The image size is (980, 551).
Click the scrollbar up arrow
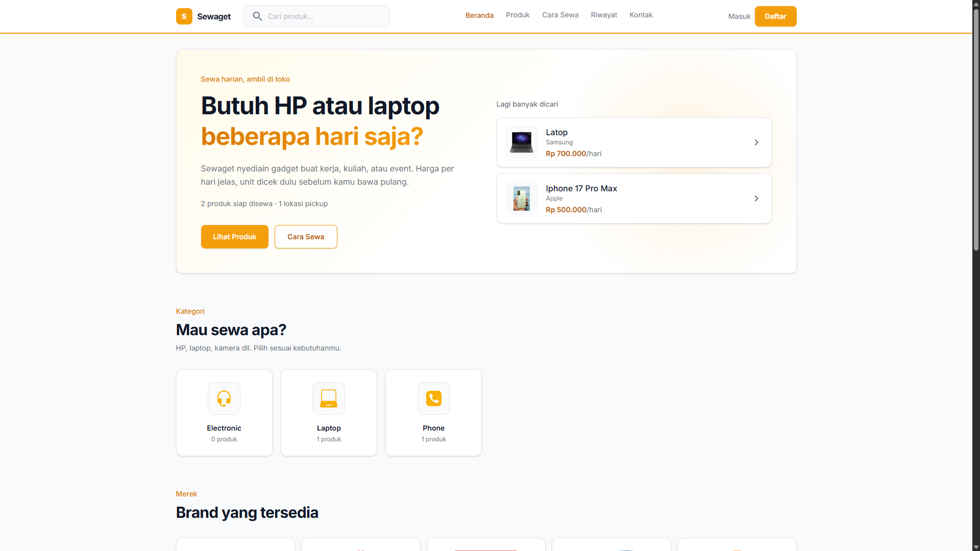[976, 4]
